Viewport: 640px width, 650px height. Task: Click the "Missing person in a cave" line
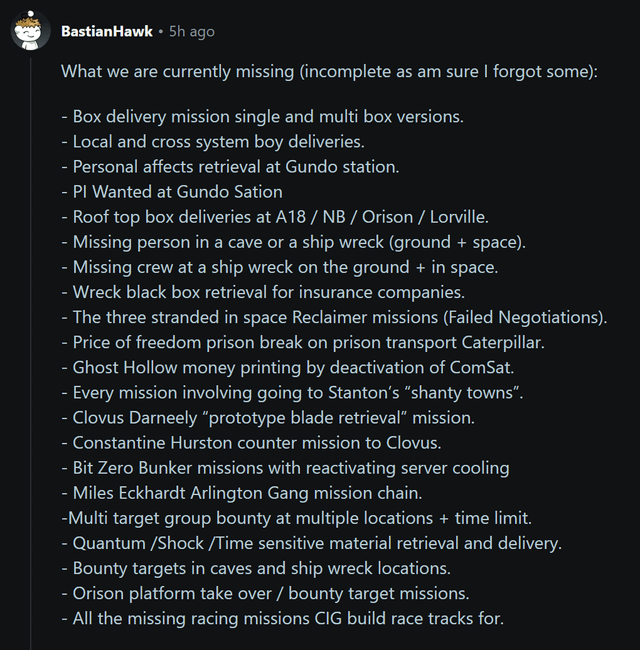coord(293,242)
